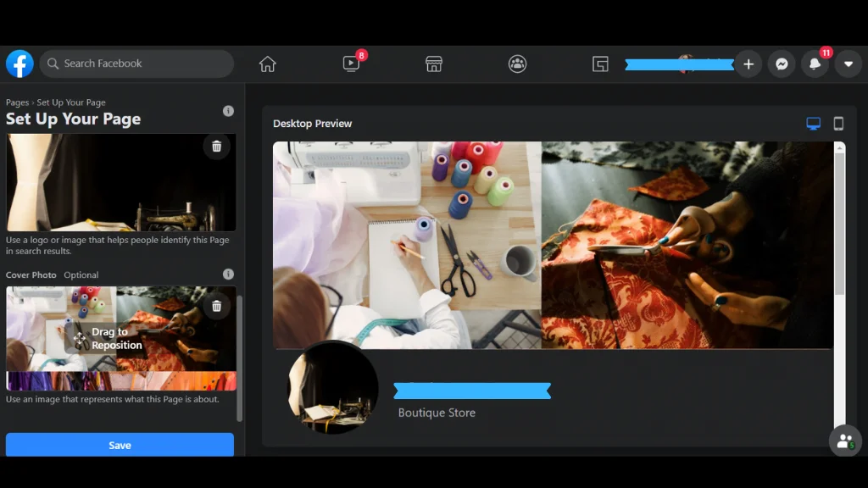868x488 pixels.
Task: Open the new message people button
Action: [845, 441]
